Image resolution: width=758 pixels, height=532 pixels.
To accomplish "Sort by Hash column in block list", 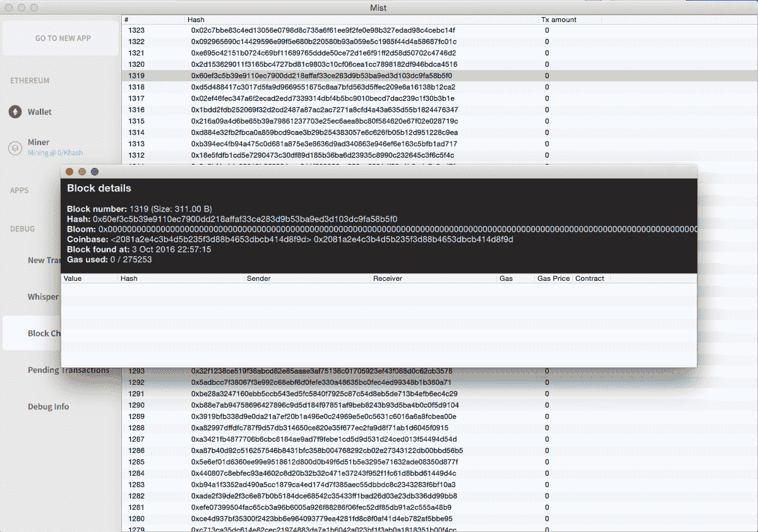I will (363, 20).
